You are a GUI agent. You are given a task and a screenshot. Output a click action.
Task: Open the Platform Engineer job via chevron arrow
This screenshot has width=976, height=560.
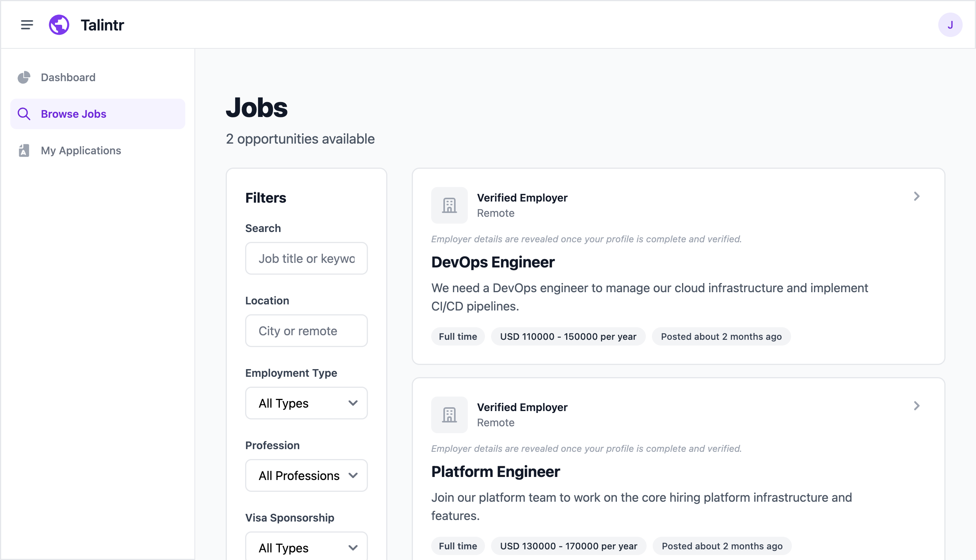917,406
